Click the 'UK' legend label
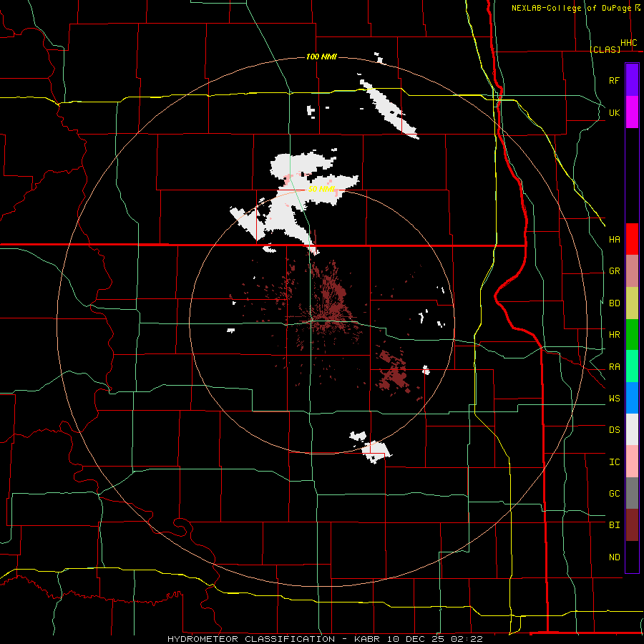The width and height of the screenshot is (644, 644). (x=614, y=112)
